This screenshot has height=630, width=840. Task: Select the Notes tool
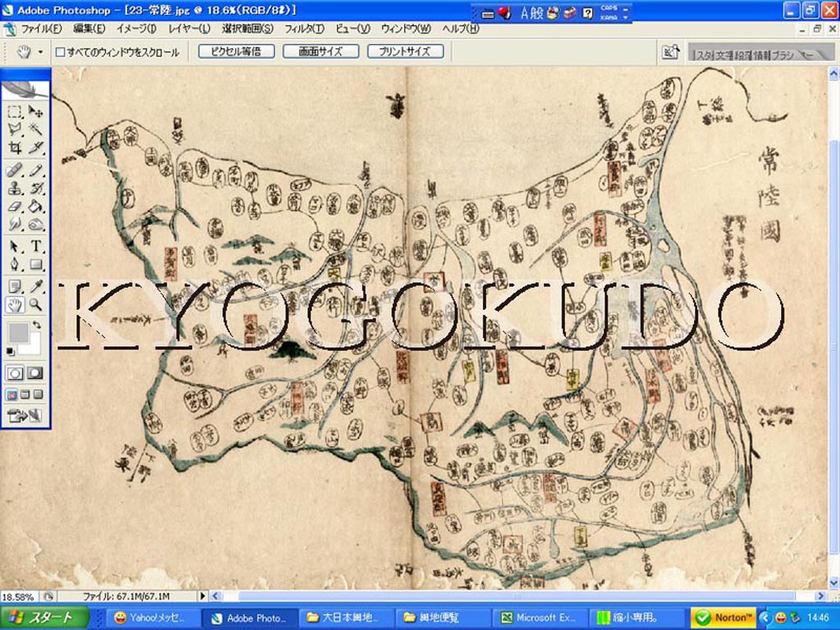tap(15, 286)
